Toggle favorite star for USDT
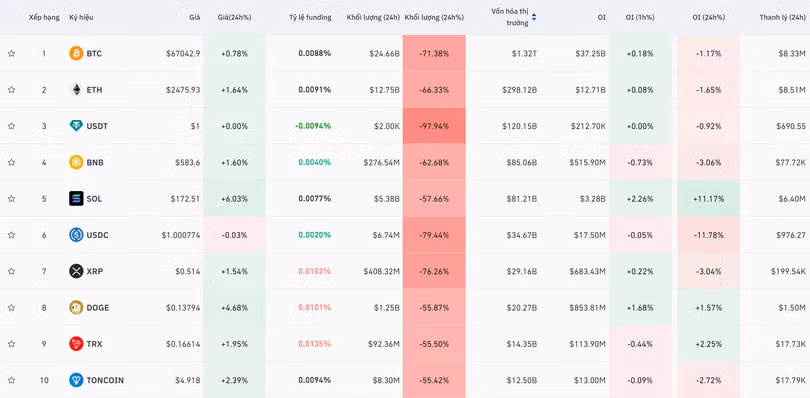Screen dimensions: 810x398 (x=11, y=126)
